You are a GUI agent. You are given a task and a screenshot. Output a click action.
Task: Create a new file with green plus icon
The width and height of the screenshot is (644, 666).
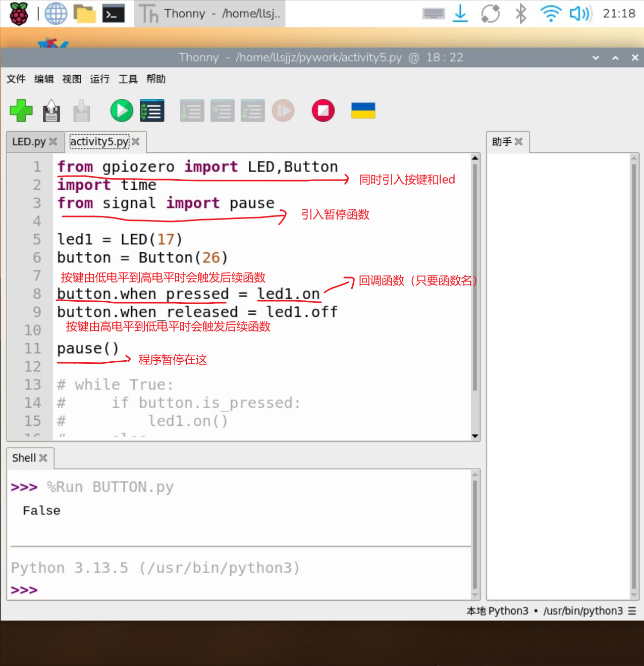click(x=21, y=110)
